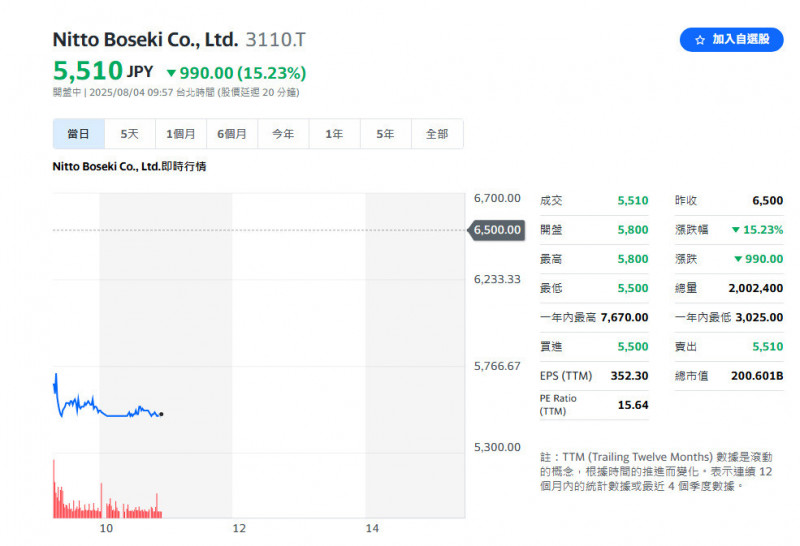Click the 最低 value 5,500
This screenshot has height=546, width=800.
pyautogui.click(x=633, y=288)
